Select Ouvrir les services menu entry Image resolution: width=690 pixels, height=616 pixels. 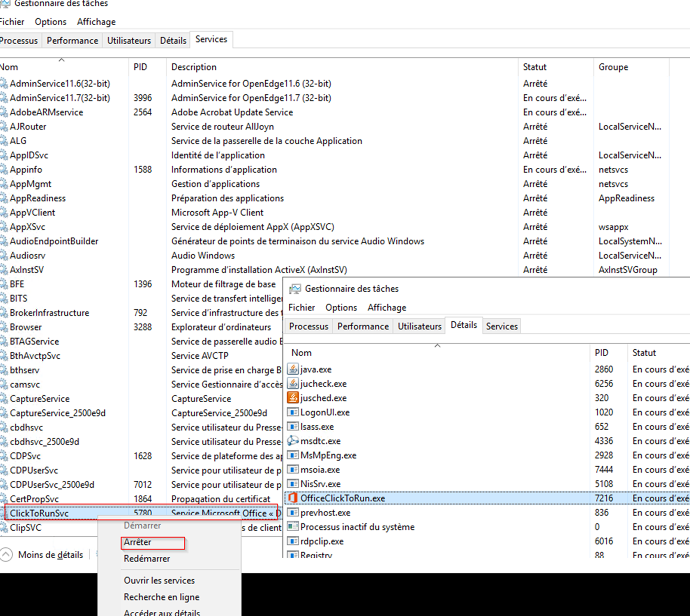159,580
